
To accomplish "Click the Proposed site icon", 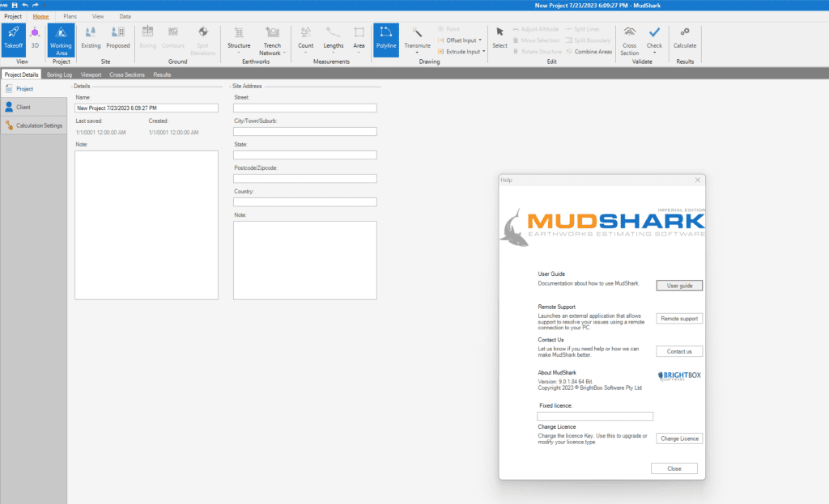I will (117, 38).
